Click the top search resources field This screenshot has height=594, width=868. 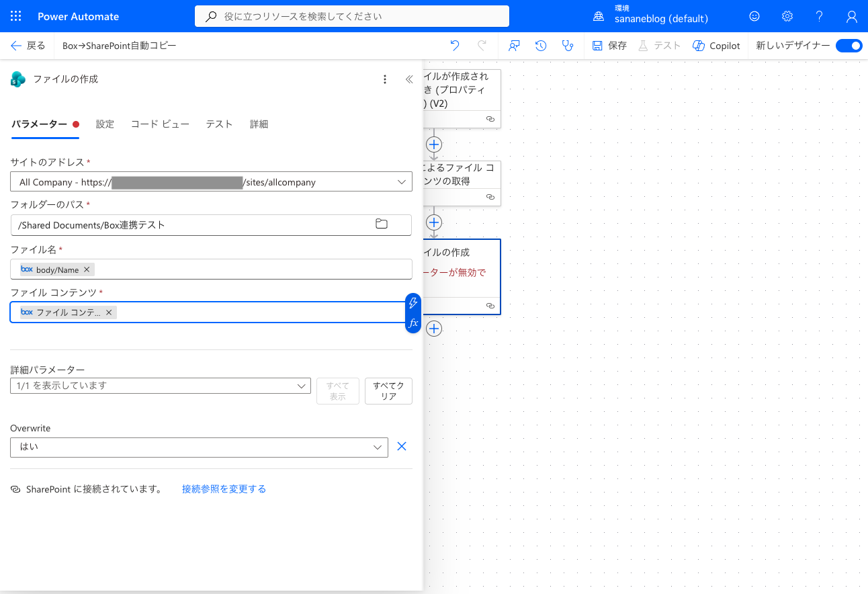point(352,16)
